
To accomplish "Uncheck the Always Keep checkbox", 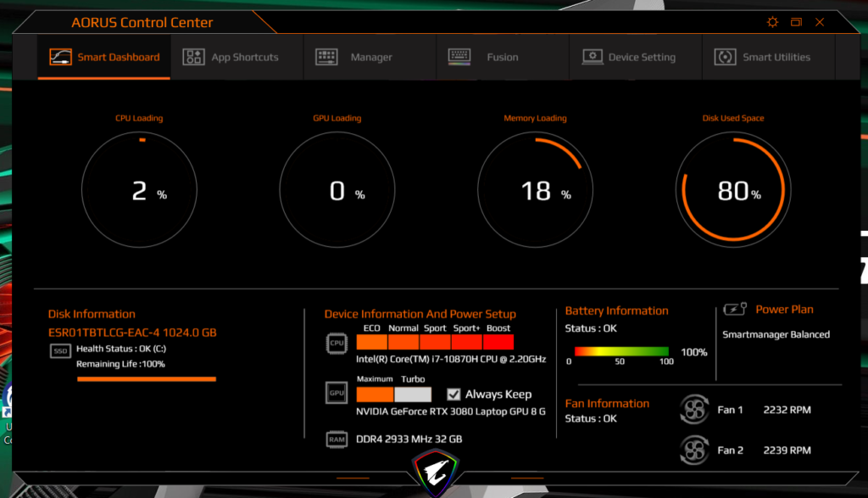I will point(453,394).
